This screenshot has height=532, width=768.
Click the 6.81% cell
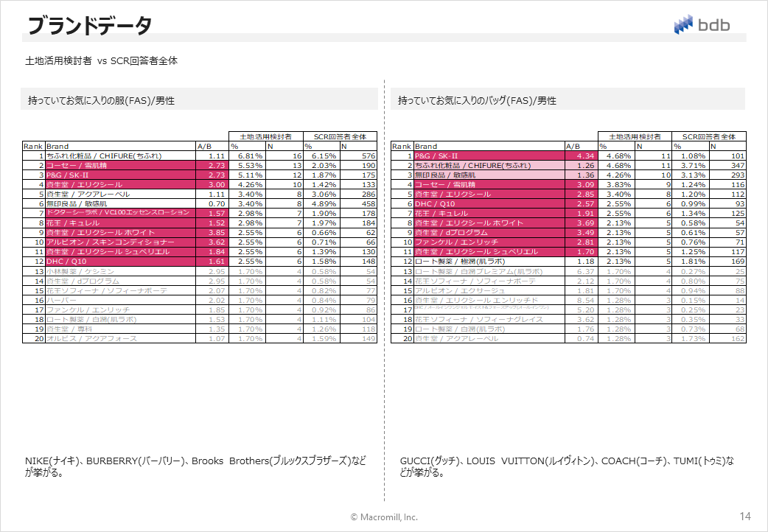click(248, 155)
